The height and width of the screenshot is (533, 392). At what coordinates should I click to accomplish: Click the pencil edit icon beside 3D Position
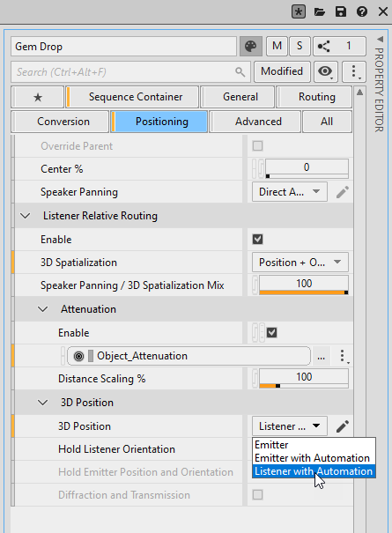(x=343, y=426)
